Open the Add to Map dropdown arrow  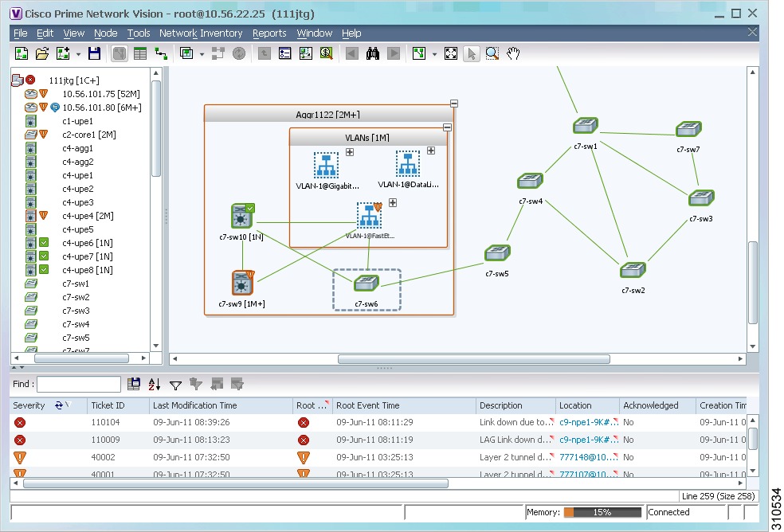click(x=78, y=54)
